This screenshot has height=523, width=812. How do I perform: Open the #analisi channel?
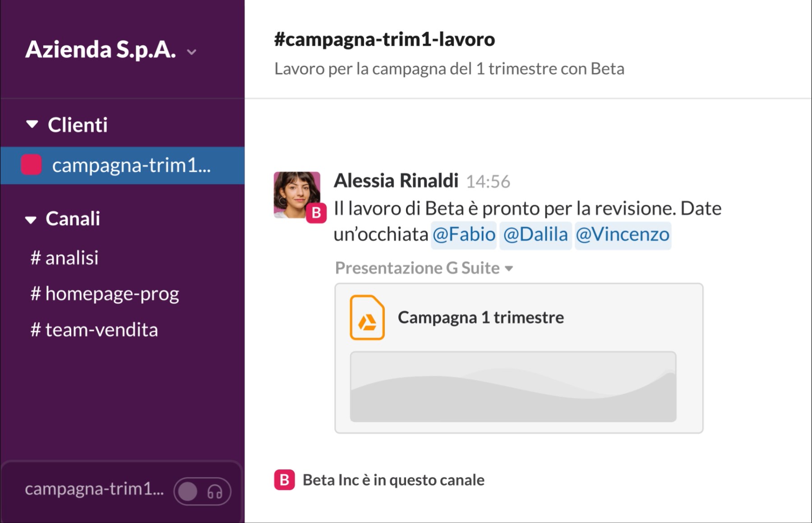(65, 258)
